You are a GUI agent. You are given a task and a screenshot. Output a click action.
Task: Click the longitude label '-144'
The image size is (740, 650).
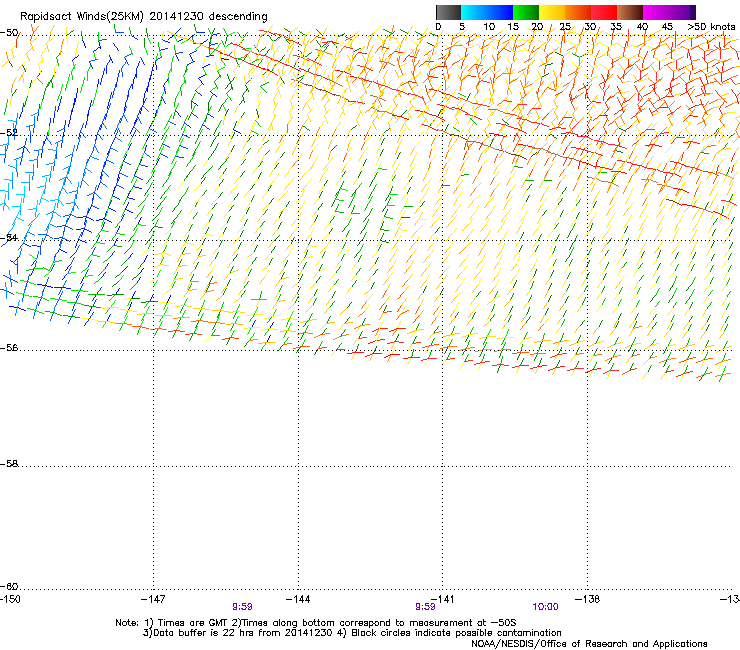(298, 599)
